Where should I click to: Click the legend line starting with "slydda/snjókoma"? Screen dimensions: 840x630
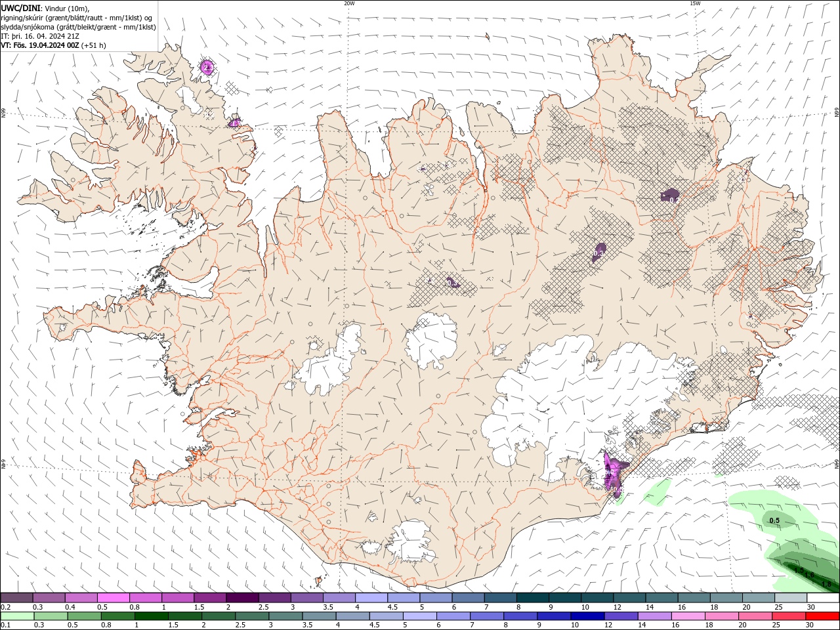79,27
